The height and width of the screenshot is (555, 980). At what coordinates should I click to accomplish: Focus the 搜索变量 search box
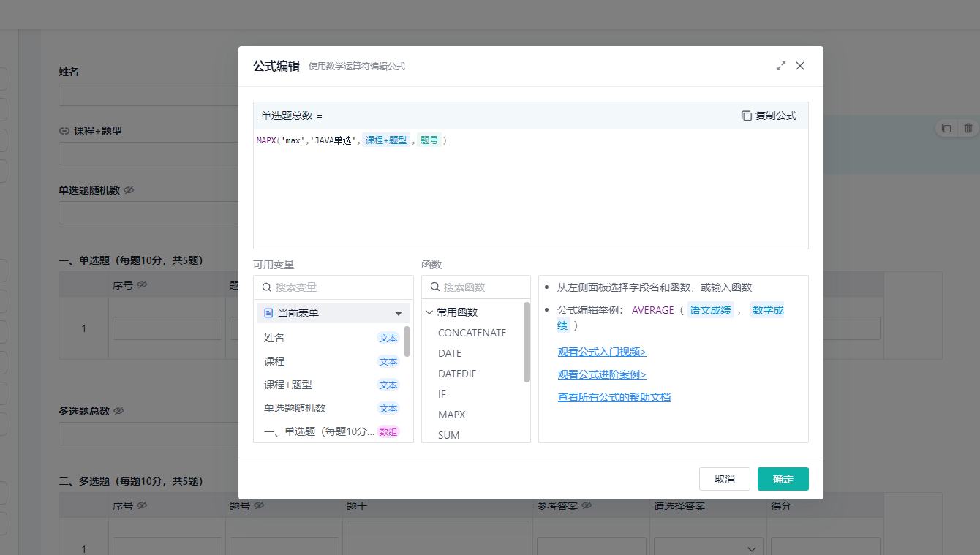(333, 287)
